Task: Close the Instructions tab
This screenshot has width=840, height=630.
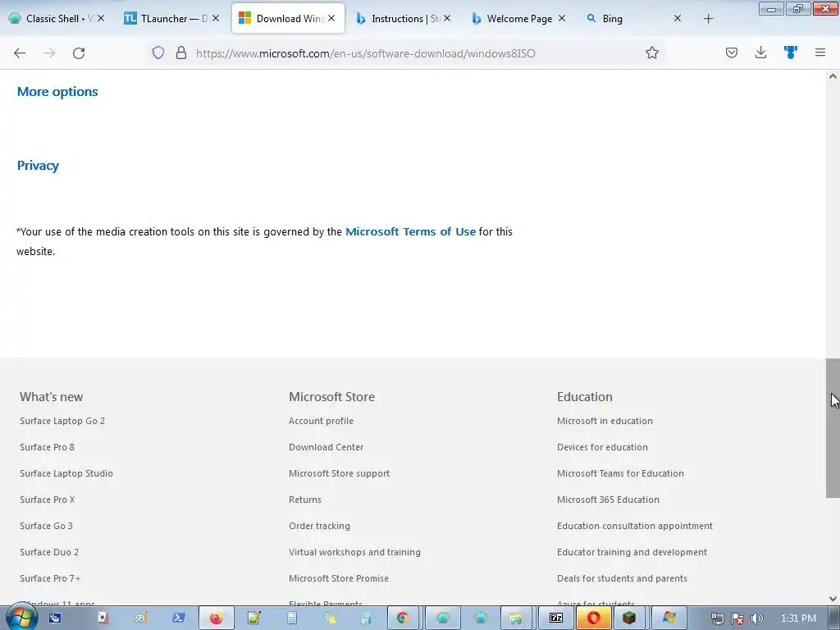Action: point(447,18)
